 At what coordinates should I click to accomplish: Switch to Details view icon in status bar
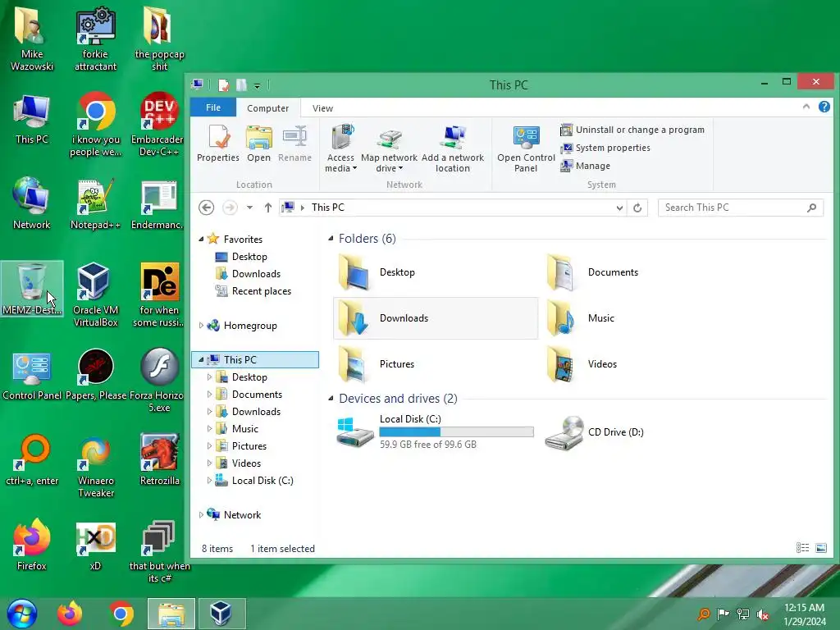(x=802, y=547)
